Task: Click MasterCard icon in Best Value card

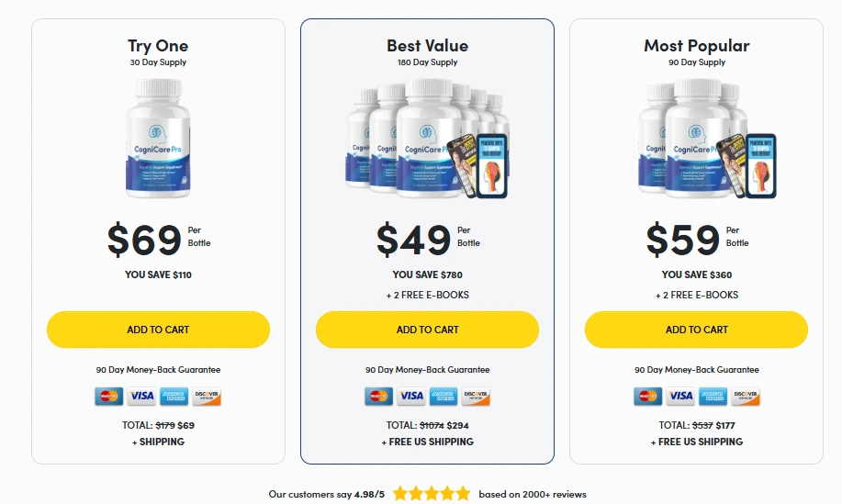Action: coord(377,396)
